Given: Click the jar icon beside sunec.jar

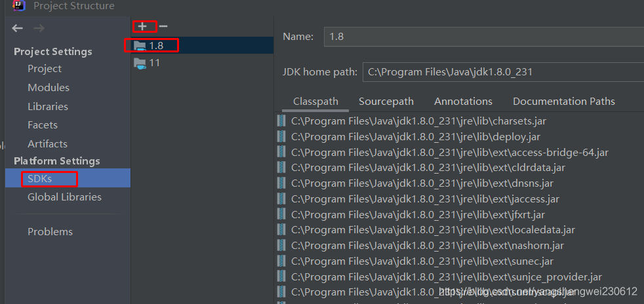Looking at the screenshot, I should pyautogui.click(x=281, y=261).
